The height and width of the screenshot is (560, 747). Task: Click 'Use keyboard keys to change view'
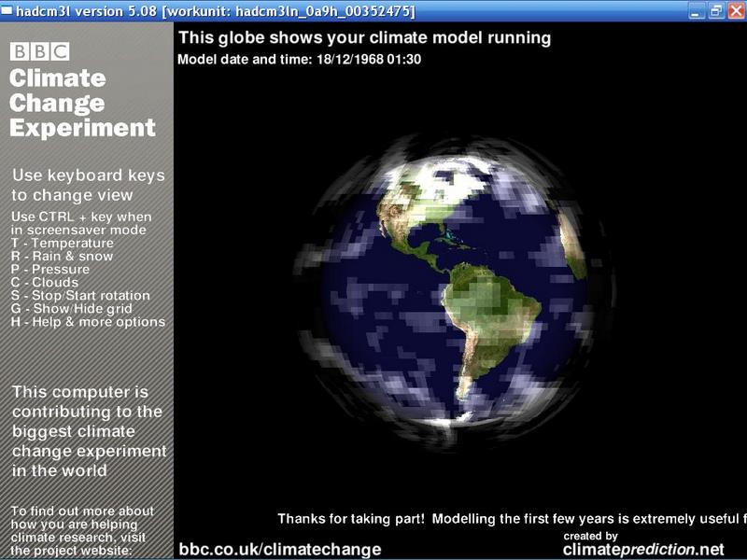[88, 185]
